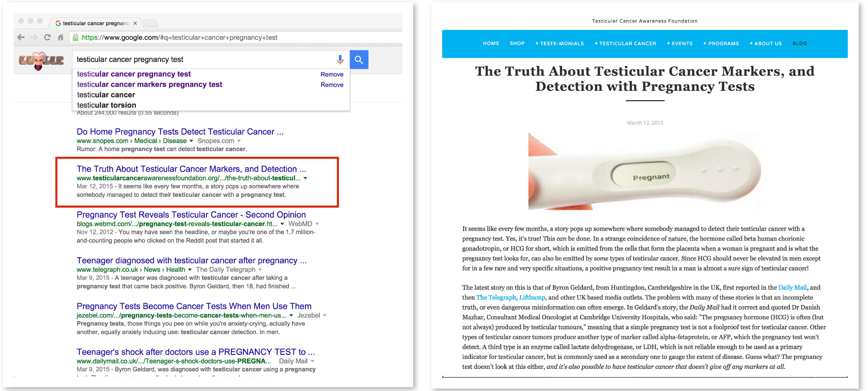The width and height of the screenshot is (868, 391).
Task: Go back using browser back arrow
Action: coord(21,37)
